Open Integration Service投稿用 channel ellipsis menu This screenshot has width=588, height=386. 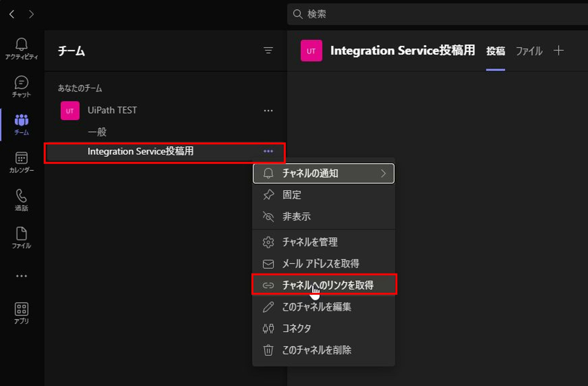click(x=268, y=151)
